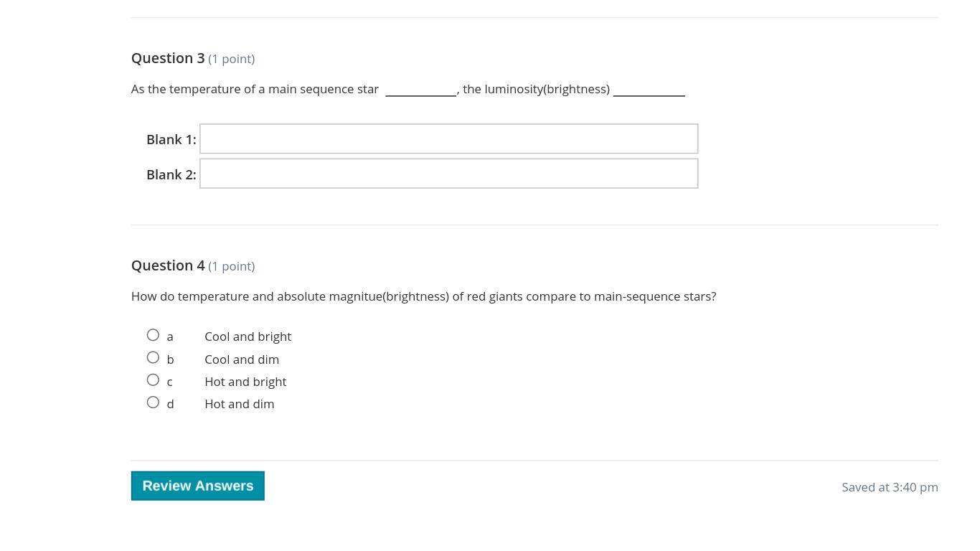This screenshot has width=980, height=551.
Task: Click the "(1 point)" text beside Question 3
Action: coord(231,59)
